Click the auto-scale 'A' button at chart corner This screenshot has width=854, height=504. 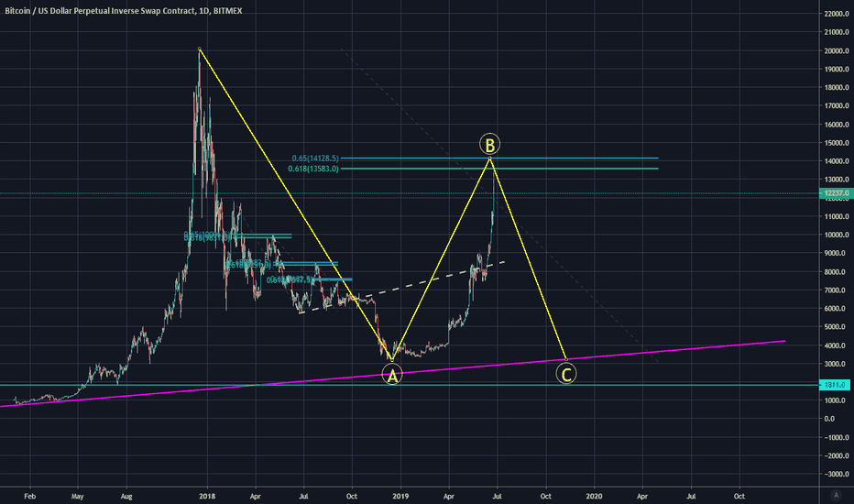click(x=836, y=495)
